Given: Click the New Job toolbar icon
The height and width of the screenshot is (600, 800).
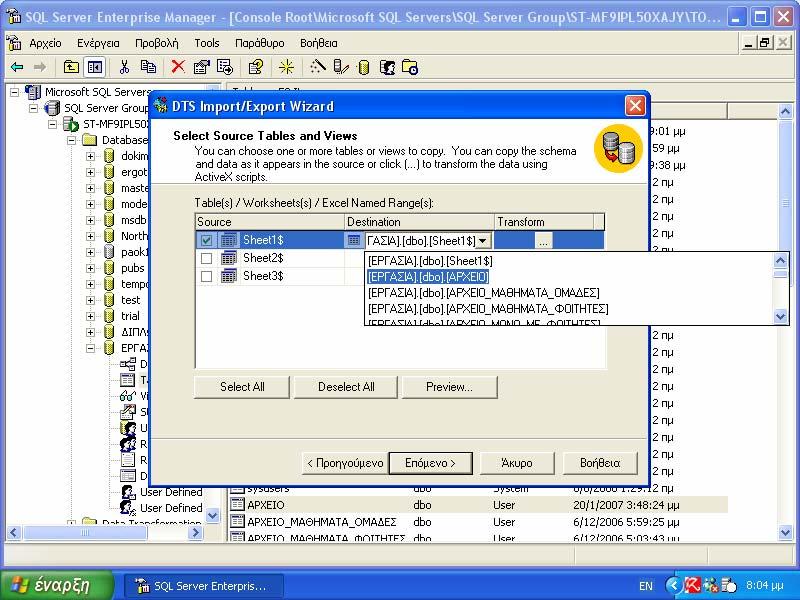Looking at the screenshot, I should click(x=410, y=67).
